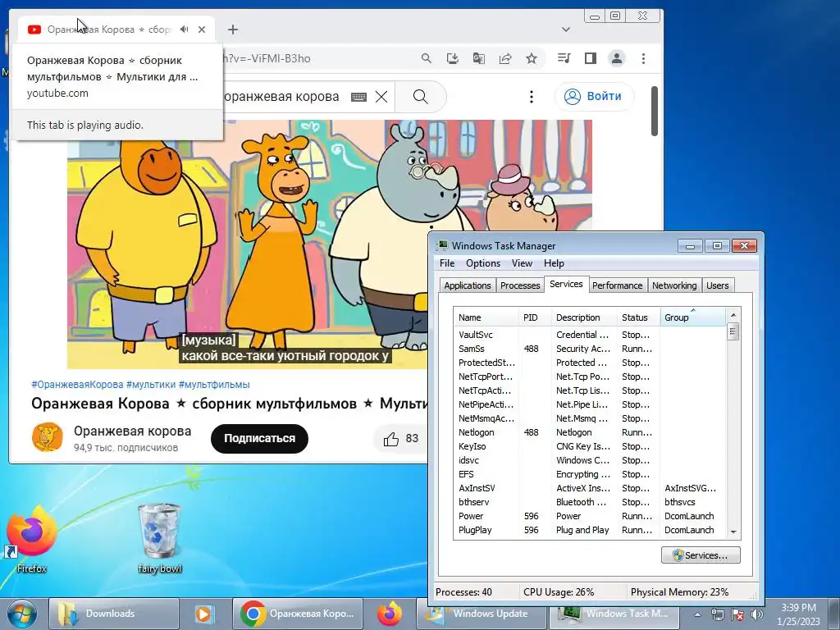The image size is (840, 630).
Task: Open Task Manager File menu
Action: (447, 263)
